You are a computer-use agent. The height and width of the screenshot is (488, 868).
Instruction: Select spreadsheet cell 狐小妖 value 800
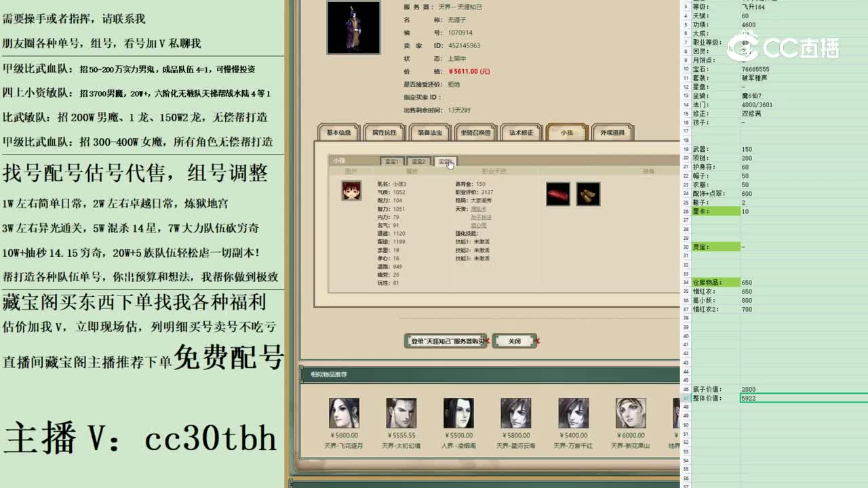[x=804, y=300]
